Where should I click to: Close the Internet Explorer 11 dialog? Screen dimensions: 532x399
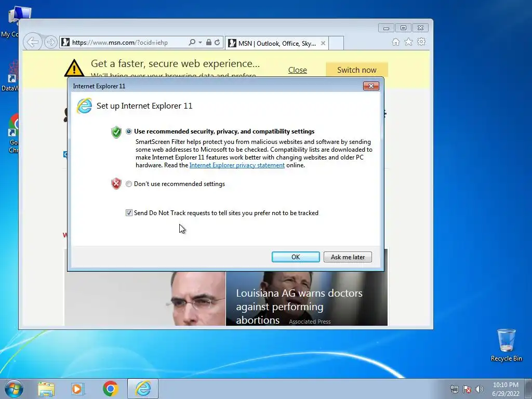point(371,86)
